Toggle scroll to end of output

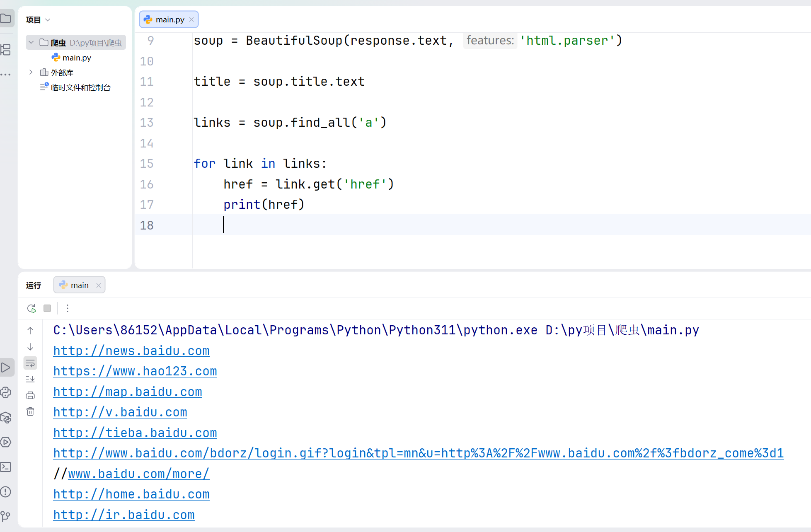[x=30, y=379]
